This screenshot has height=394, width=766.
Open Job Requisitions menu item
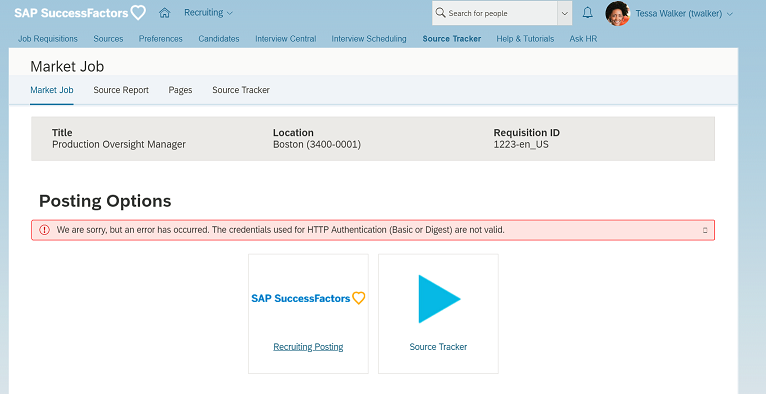tap(48, 39)
